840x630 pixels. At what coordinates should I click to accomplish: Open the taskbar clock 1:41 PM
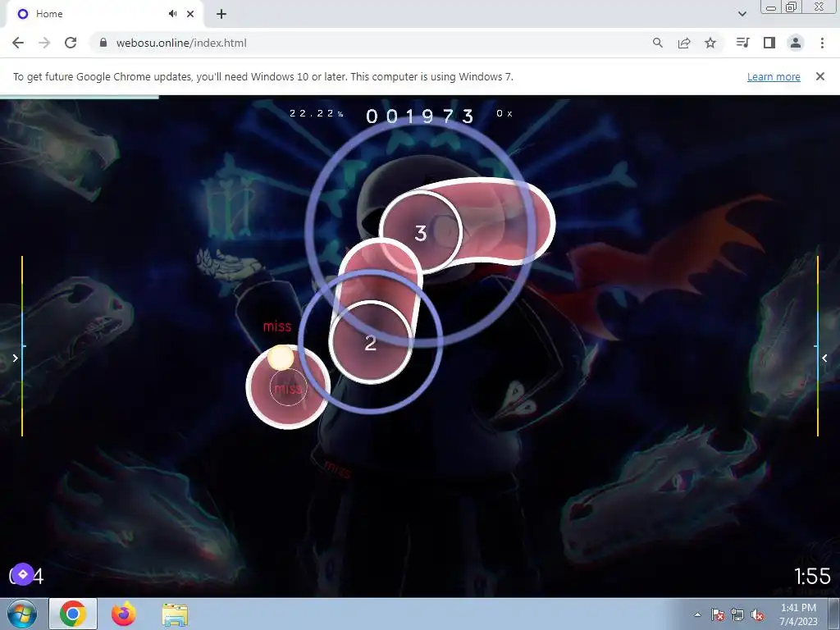coord(798,614)
